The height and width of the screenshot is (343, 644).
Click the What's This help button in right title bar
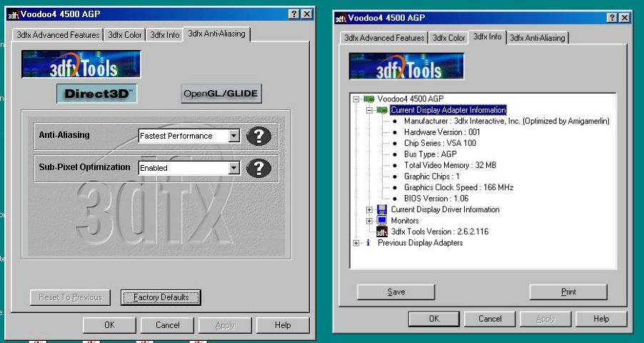click(612, 18)
